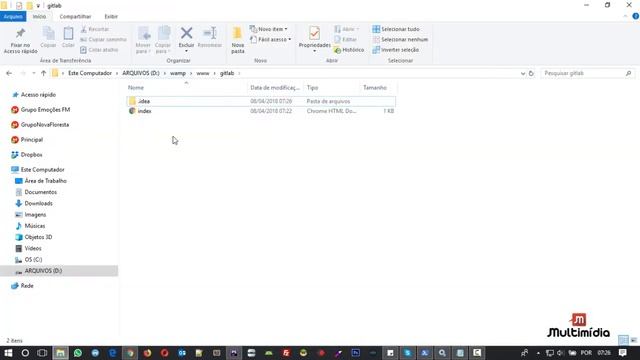Open Task View on the taskbar
The height and width of the screenshot is (360, 640).
pyautogui.click(x=42, y=353)
